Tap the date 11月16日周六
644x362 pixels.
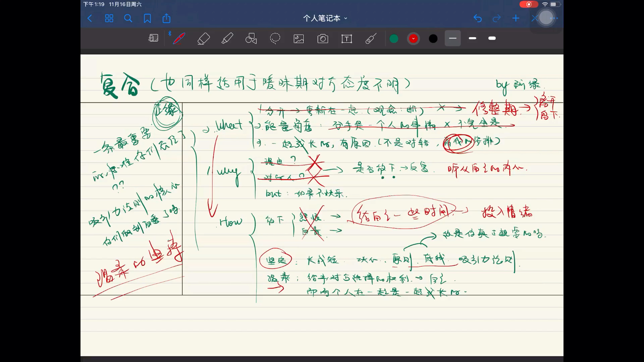point(125,4)
